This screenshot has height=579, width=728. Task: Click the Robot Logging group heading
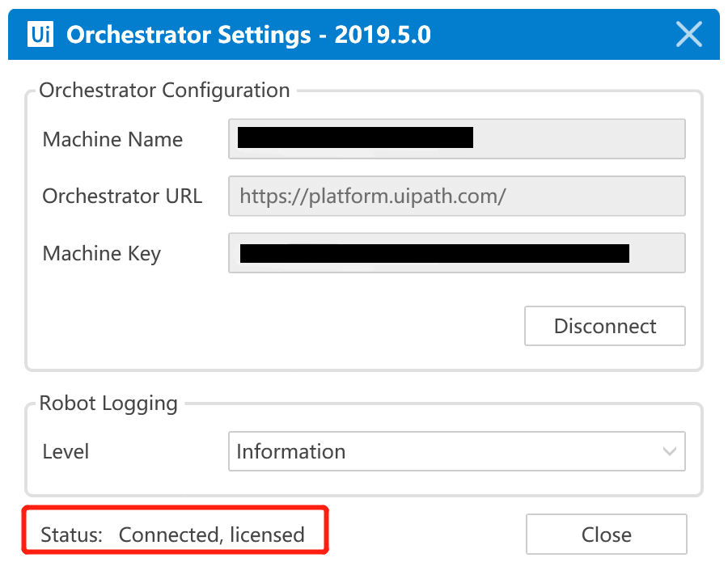(108, 404)
